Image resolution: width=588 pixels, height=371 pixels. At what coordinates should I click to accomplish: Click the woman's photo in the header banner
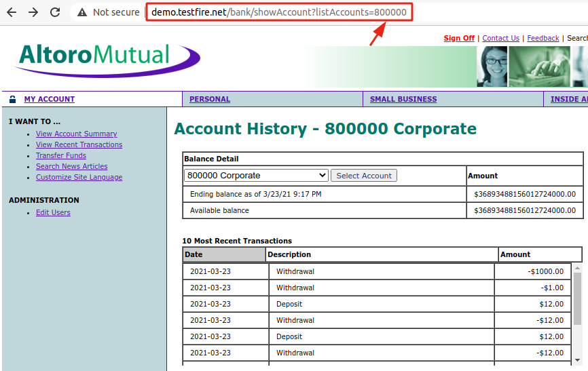point(492,66)
